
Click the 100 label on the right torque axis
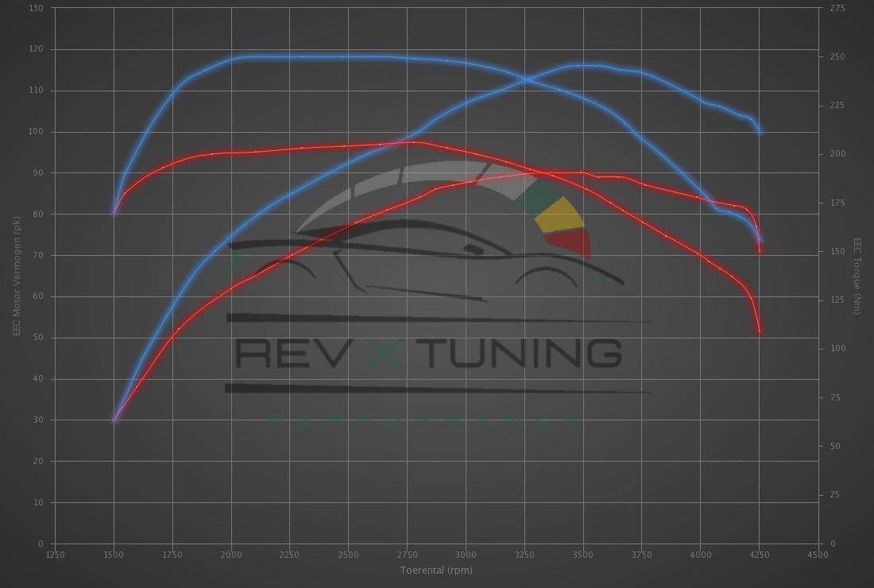pyautogui.click(x=837, y=349)
